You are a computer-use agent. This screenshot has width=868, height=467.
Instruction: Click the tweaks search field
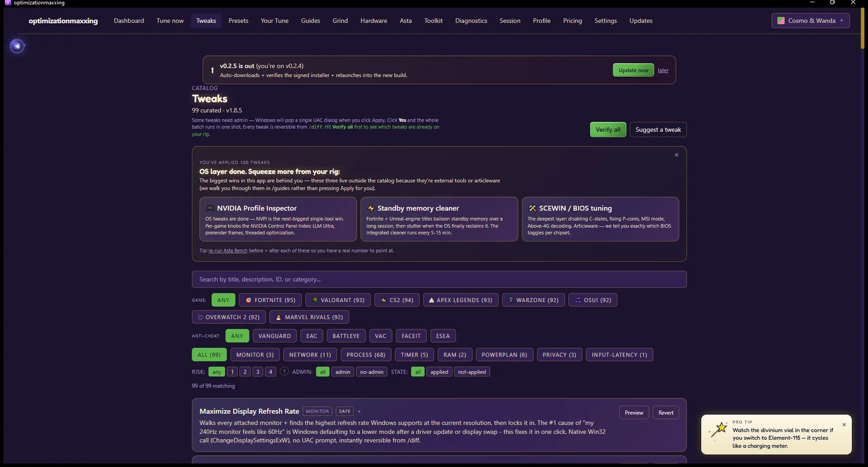click(439, 279)
